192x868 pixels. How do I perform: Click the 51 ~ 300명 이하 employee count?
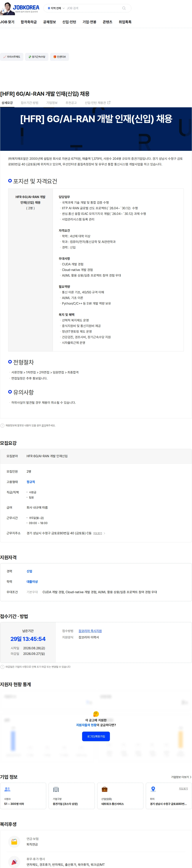coord(14,804)
